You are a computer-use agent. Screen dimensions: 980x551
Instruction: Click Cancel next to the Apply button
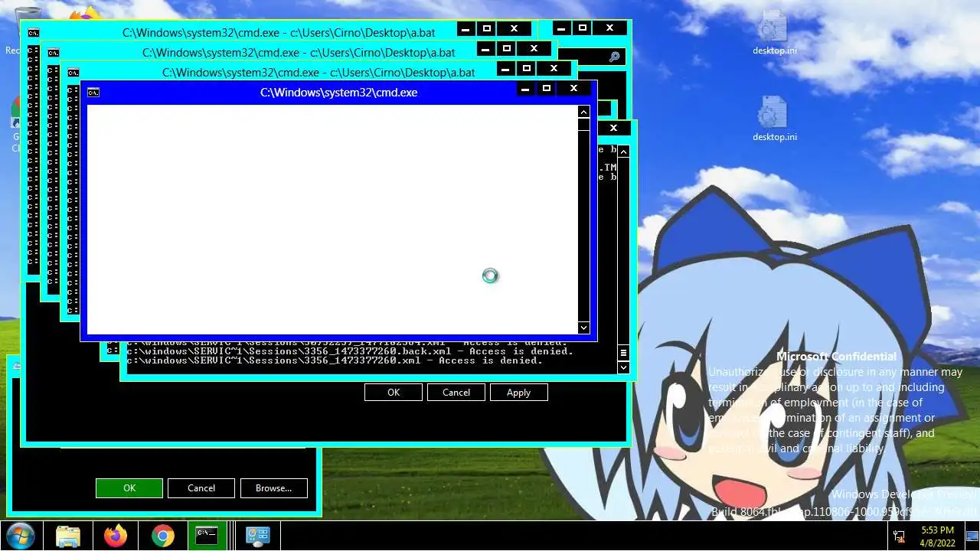click(x=456, y=393)
